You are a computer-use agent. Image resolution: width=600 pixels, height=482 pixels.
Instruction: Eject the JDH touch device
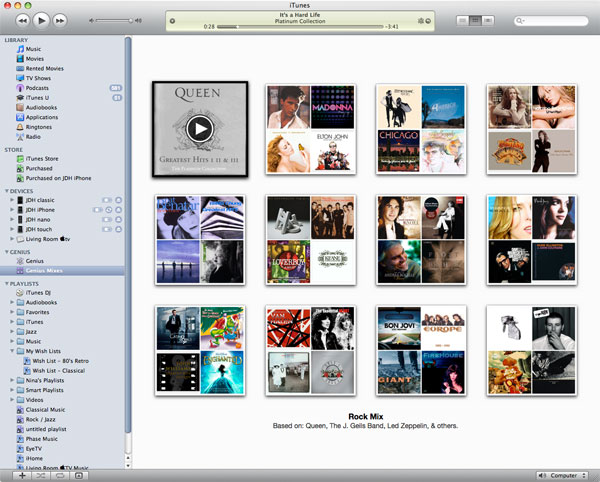[119, 229]
